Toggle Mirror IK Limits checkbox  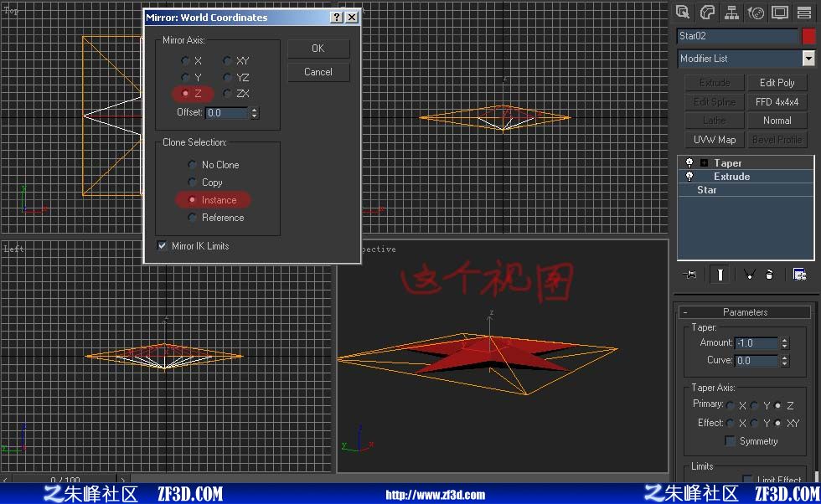pos(163,245)
